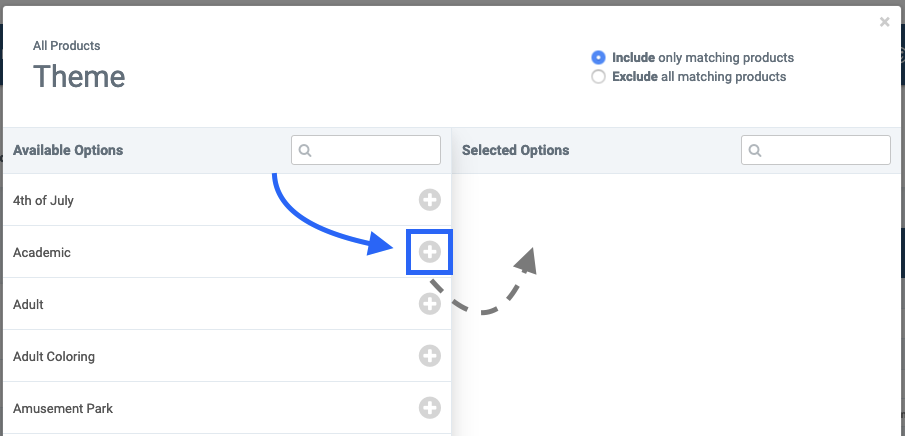Click the Available Options header
Viewport: 905px width, 436px height.
click(x=68, y=151)
